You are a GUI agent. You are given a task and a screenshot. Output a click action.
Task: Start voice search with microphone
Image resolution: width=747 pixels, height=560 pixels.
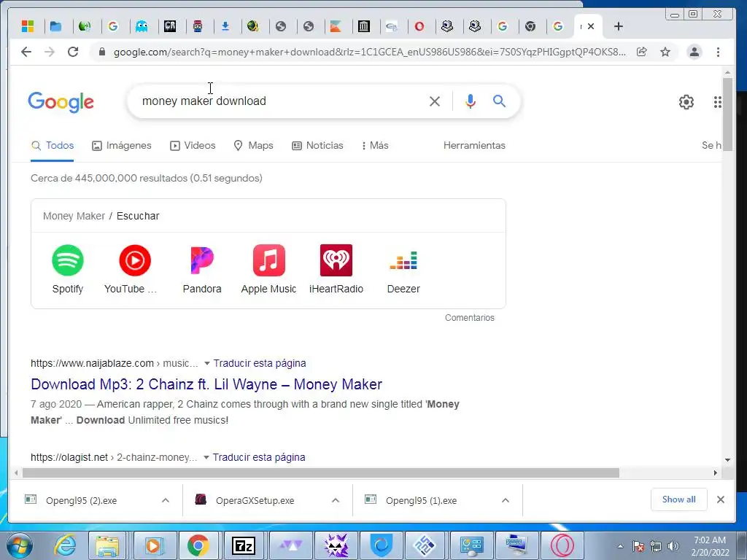[471, 101]
